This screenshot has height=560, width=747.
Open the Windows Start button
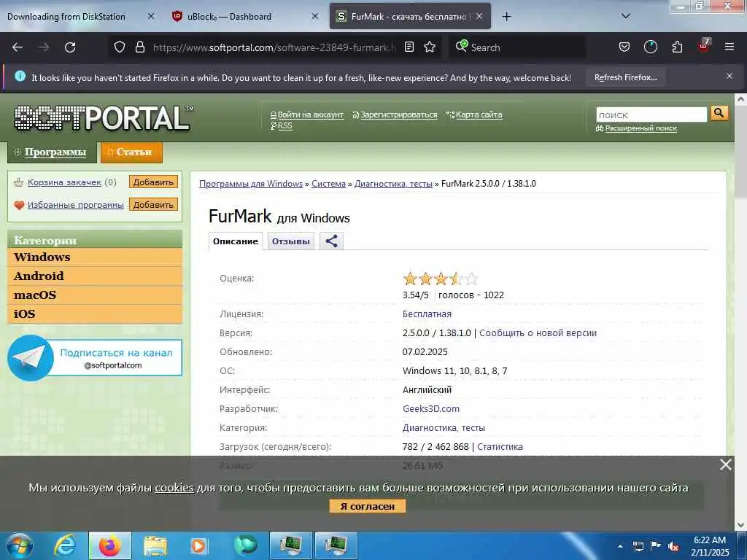click(x=19, y=545)
